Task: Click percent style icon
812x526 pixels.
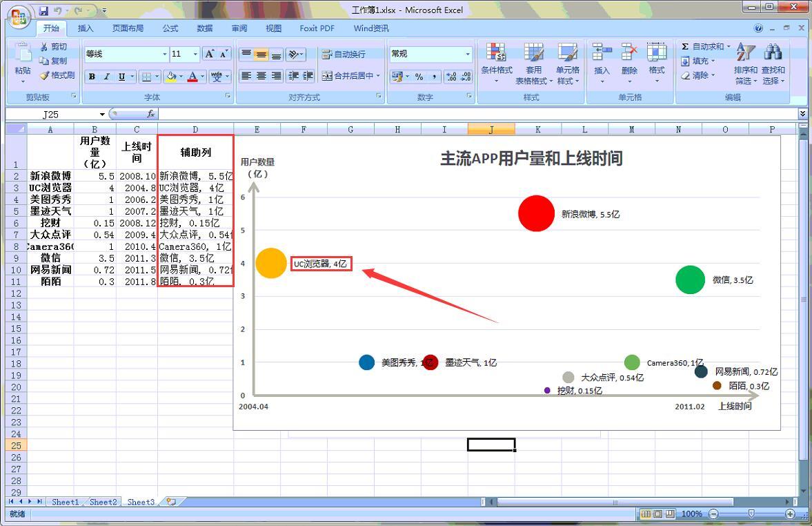Action: (x=419, y=77)
